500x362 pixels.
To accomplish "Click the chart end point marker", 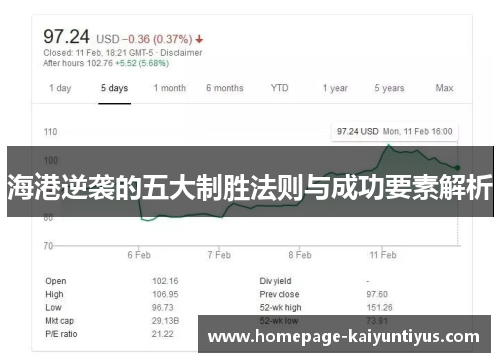I will (x=457, y=168).
